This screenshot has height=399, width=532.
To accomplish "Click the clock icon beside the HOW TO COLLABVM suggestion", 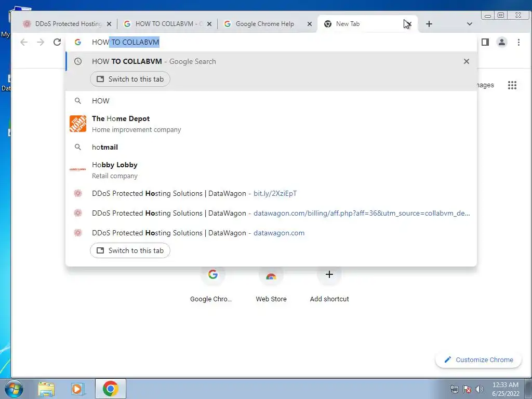I will pyautogui.click(x=78, y=61).
